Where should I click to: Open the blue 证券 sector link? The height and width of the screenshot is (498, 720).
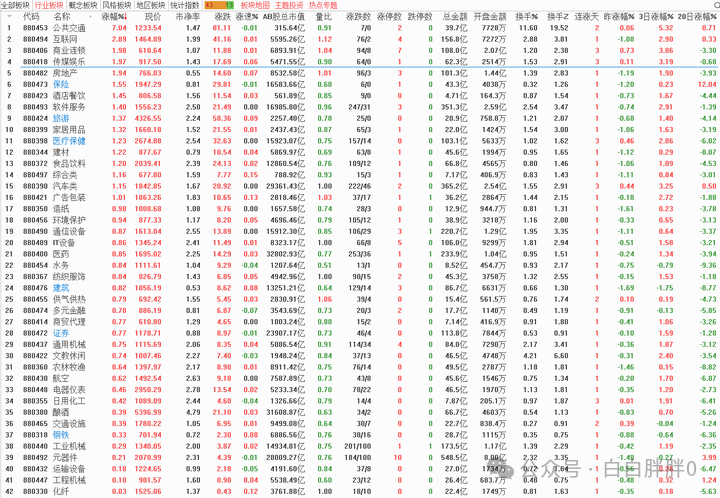click(x=61, y=333)
